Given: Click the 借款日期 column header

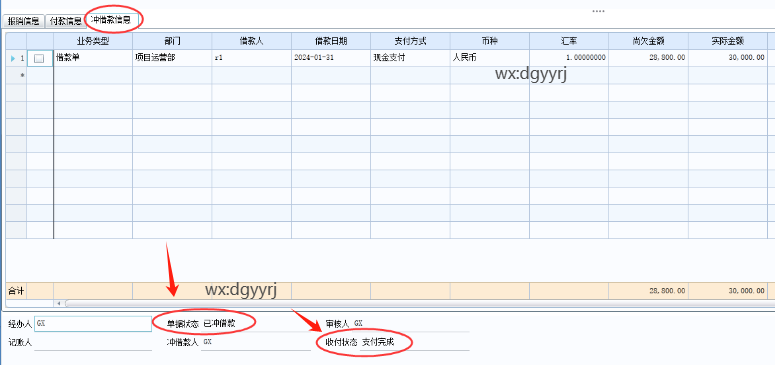Looking at the screenshot, I should tap(331, 42).
